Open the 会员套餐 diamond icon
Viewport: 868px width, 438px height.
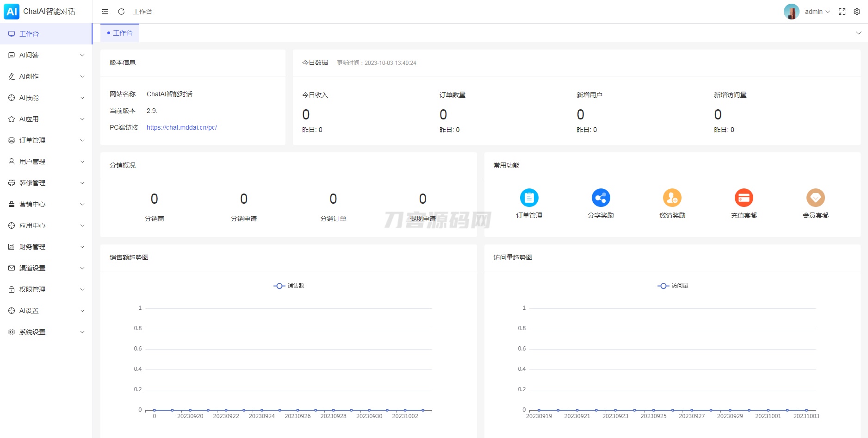[815, 198]
